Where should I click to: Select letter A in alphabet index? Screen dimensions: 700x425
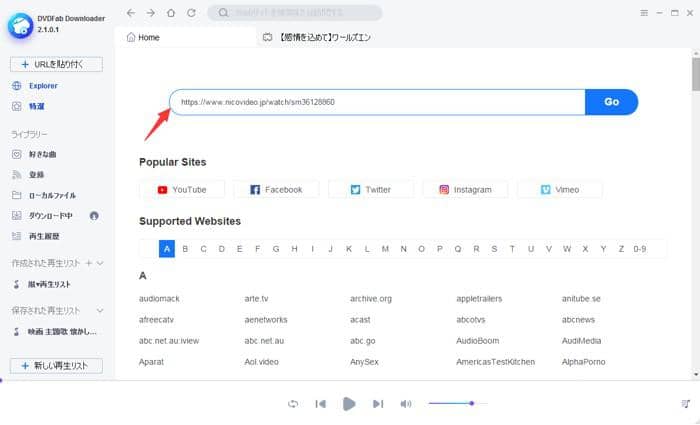click(x=167, y=249)
